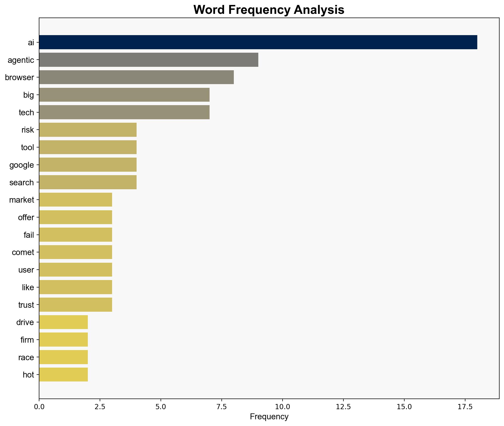Screen dimensions: 504x426
Task: Click the 'tech' frequency bar
Action: 124,112
